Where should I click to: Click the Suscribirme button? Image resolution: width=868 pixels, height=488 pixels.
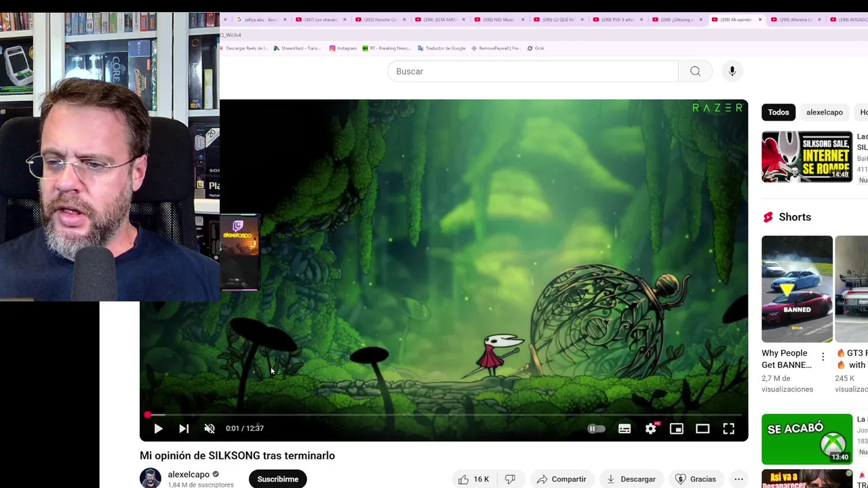(x=278, y=479)
